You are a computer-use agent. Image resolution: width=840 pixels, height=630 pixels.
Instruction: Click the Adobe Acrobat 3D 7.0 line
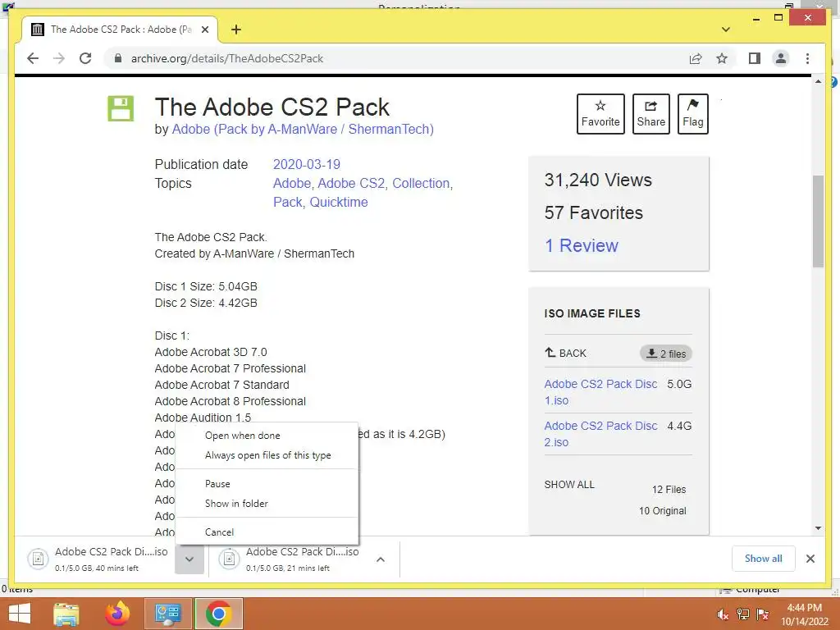[211, 352]
